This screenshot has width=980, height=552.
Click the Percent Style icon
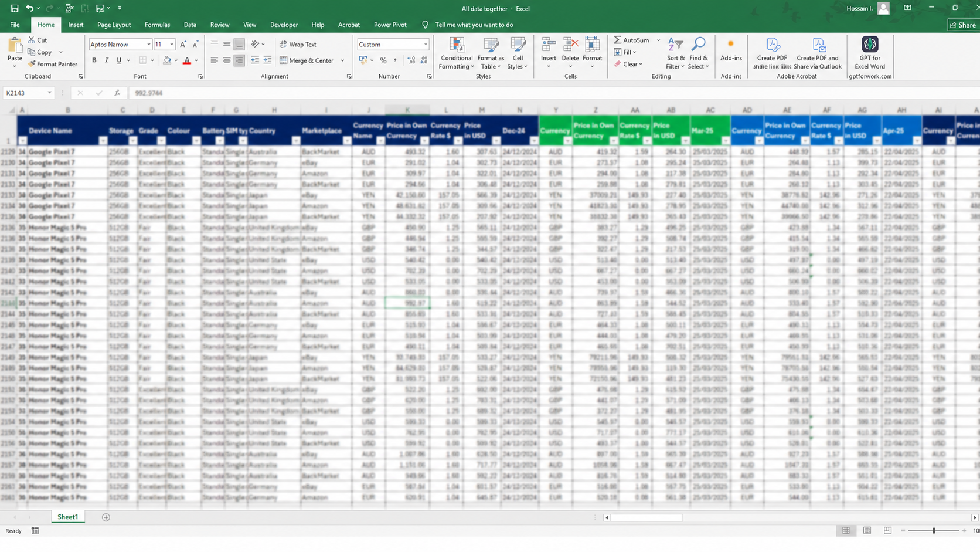(383, 60)
